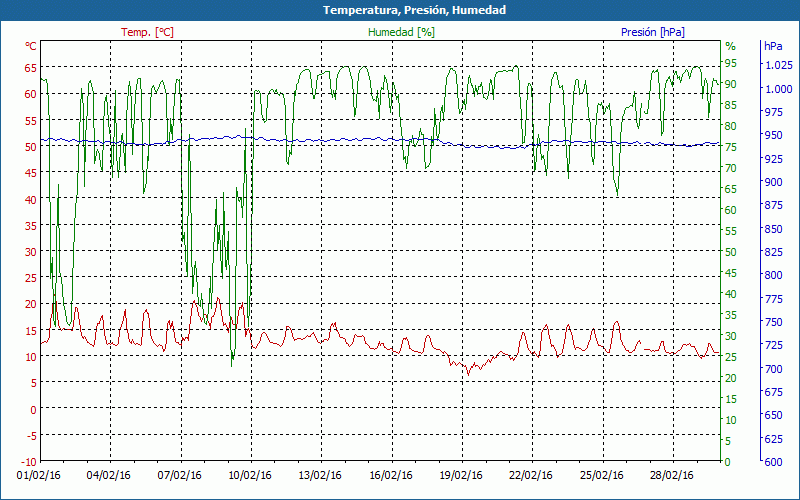The image size is (800, 500).
Task: Click the 10/02/16 date label
Action: [x=249, y=476]
